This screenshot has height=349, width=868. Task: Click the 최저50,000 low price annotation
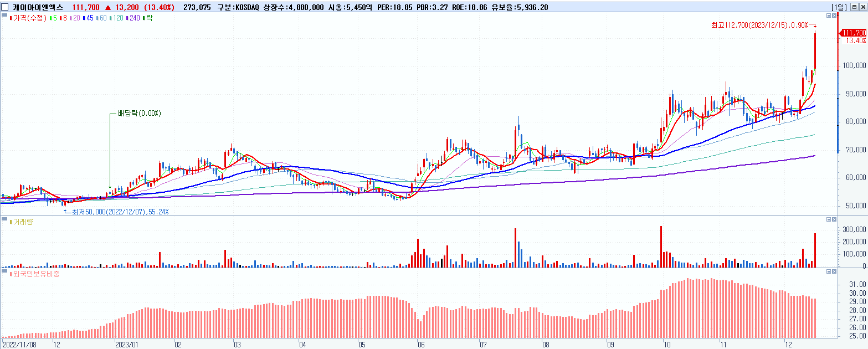point(120,212)
